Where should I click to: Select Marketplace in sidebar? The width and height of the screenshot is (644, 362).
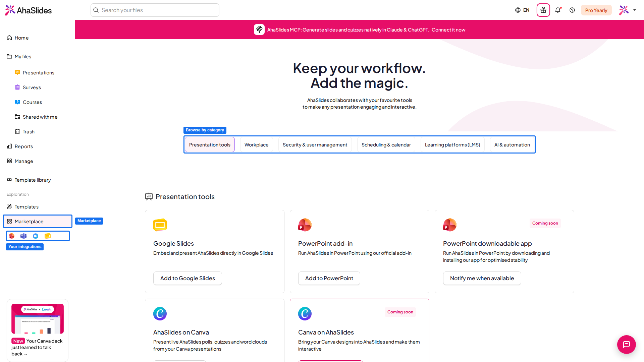(38, 221)
